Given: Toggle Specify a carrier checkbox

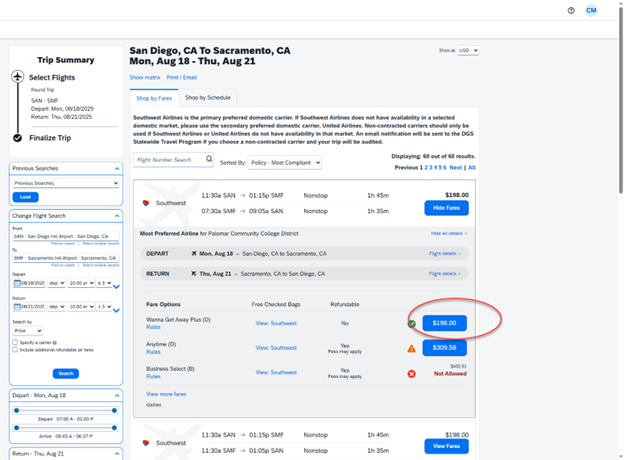Looking at the screenshot, I should [x=15, y=342].
